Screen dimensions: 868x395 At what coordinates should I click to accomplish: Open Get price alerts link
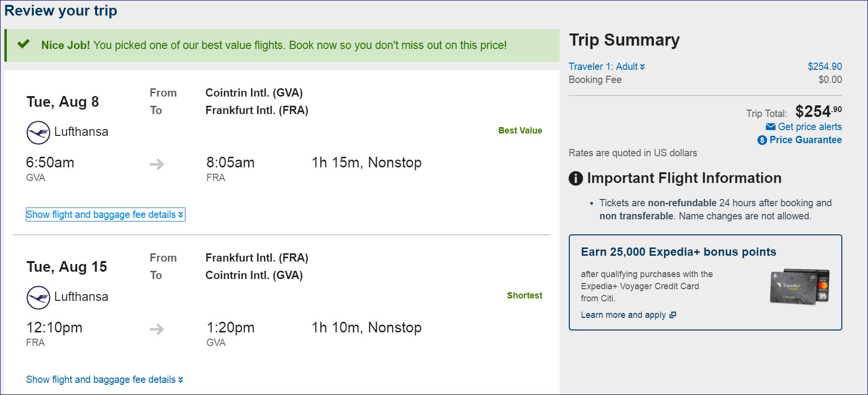809,127
